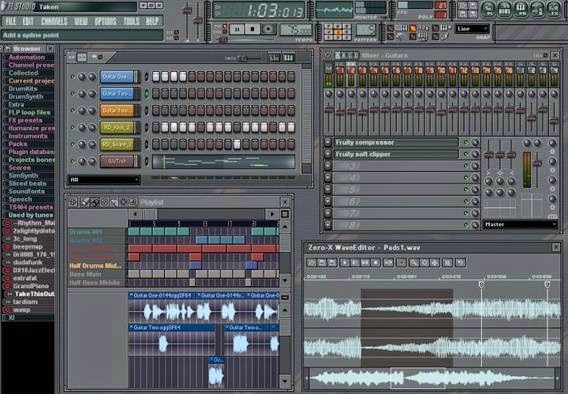Screen dimensions: 568x394
Task: Click the zoom magnifier icon in WaveEditor
Action: [x=414, y=262]
